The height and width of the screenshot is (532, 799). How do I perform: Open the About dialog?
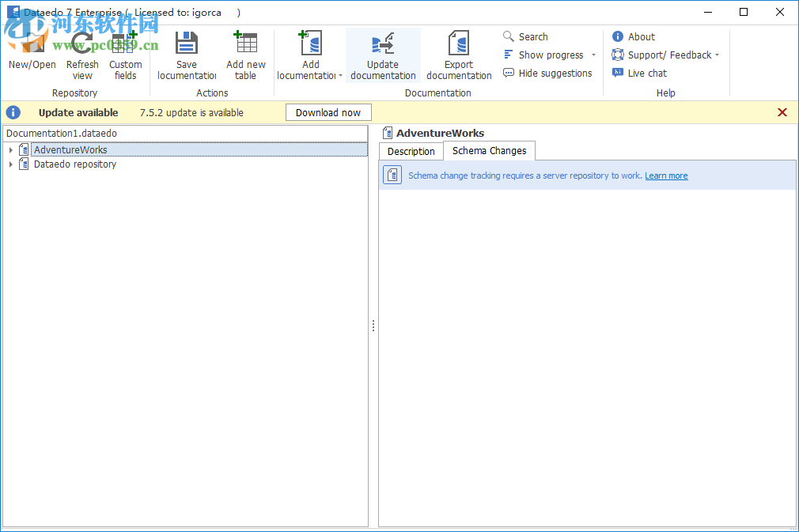coord(634,36)
